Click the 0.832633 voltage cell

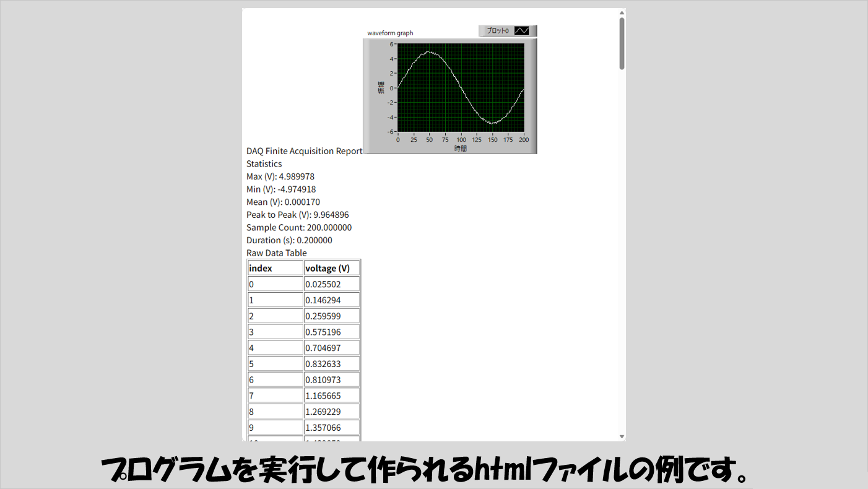pyautogui.click(x=332, y=364)
